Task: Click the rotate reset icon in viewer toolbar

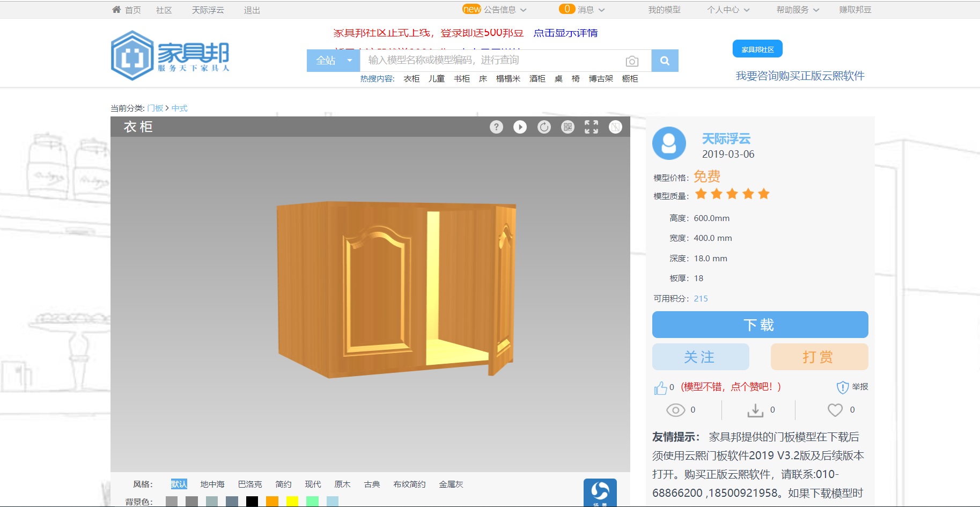Action: click(x=544, y=127)
